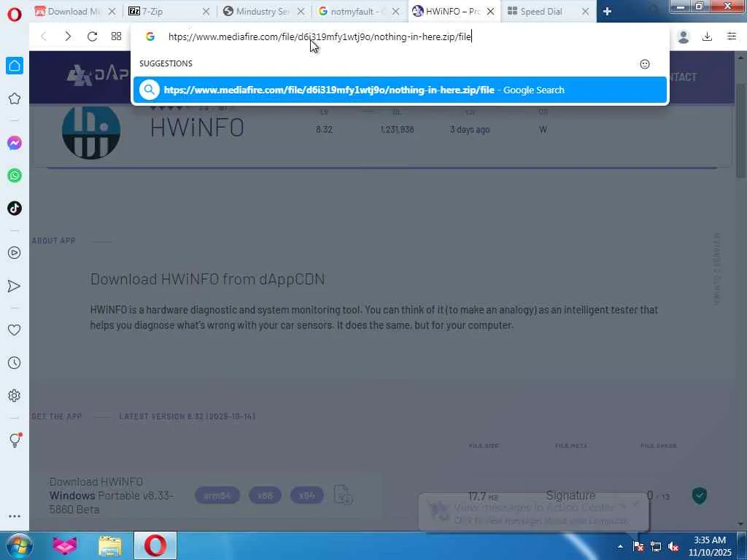Open WhatsApp in the sidebar
747x560 pixels.
(15, 175)
